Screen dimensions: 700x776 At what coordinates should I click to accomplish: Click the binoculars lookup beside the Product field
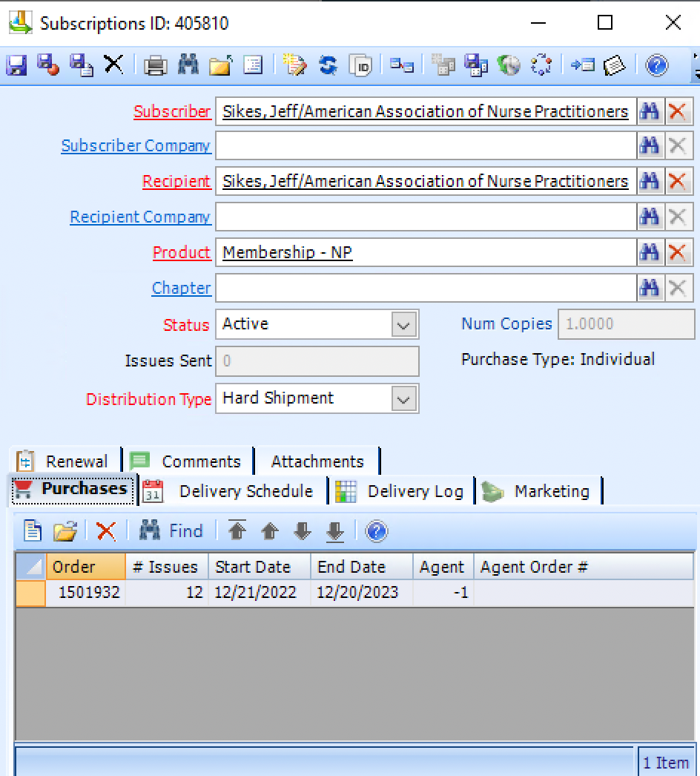(650, 253)
